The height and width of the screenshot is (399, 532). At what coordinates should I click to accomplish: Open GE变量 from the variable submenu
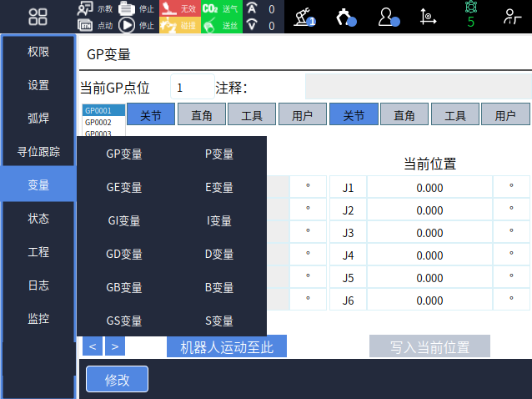124,187
